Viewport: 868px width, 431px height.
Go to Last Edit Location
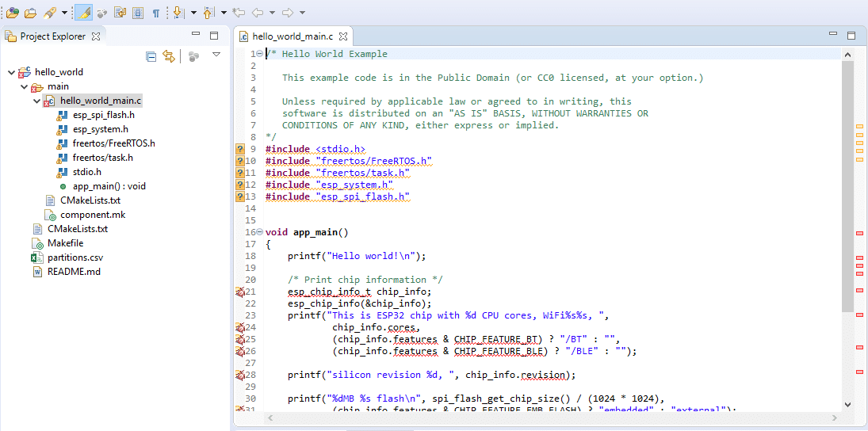[239, 12]
